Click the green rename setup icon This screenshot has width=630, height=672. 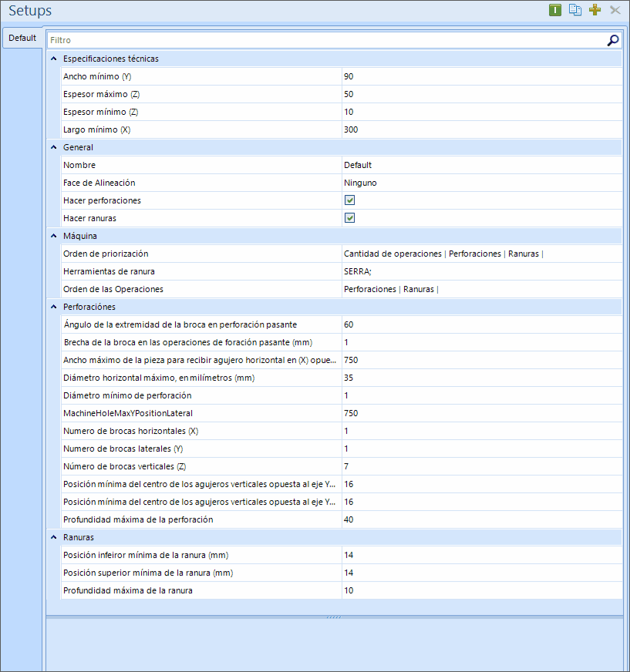coord(555,10)
